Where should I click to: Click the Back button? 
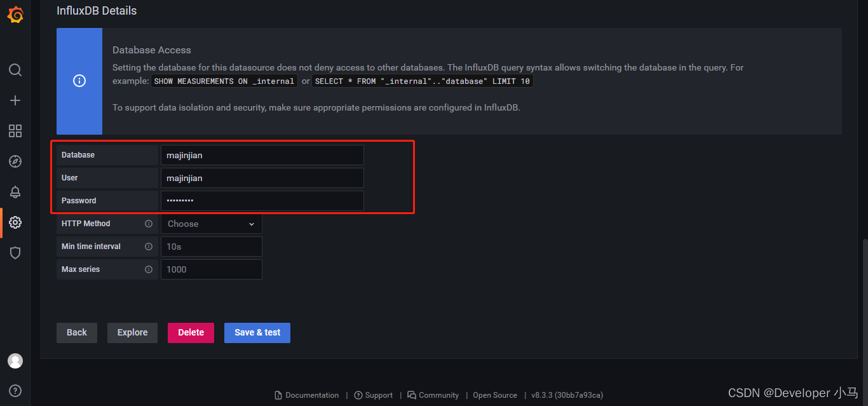[77, 333]
